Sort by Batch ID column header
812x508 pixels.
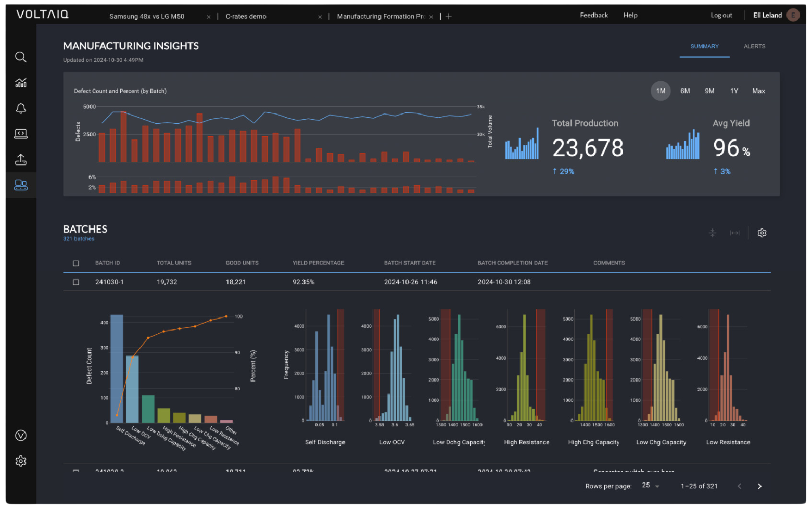(x=107, y=263)
